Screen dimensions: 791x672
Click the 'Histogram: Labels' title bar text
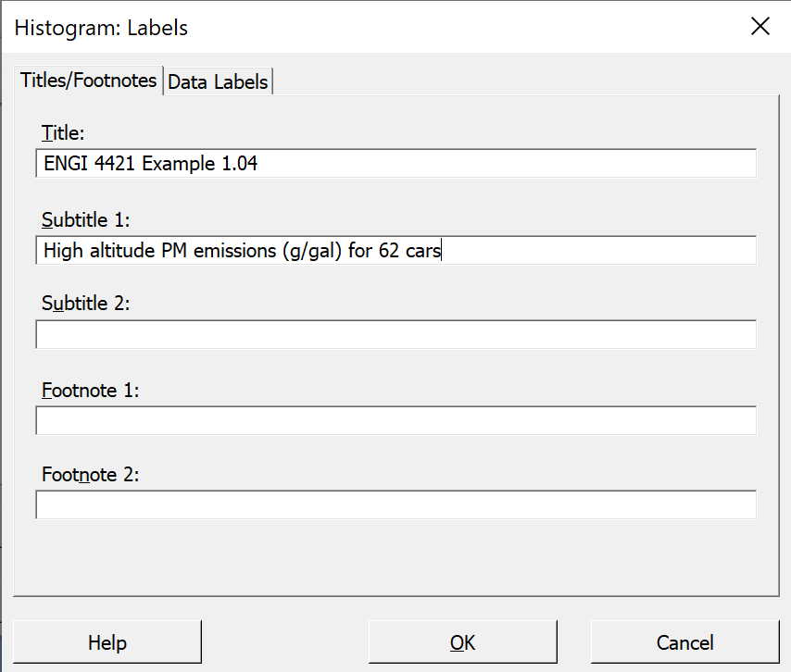tap(101, 28)
